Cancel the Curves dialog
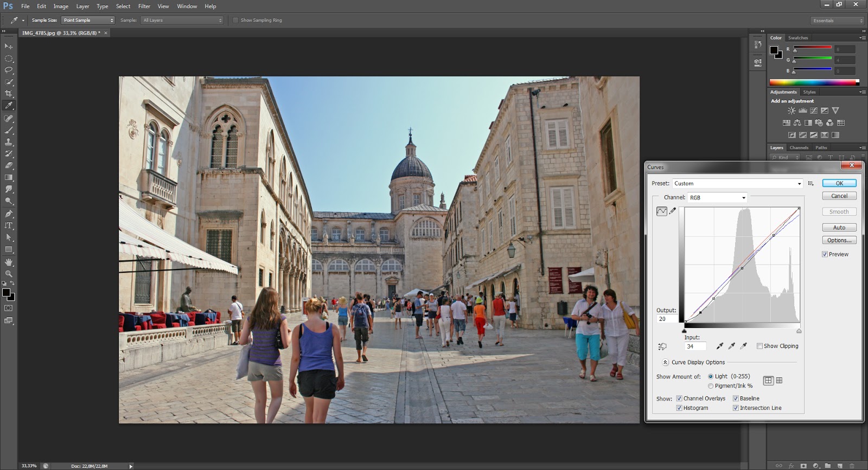This screenshot has height=470, width=868. coord(839,196)
